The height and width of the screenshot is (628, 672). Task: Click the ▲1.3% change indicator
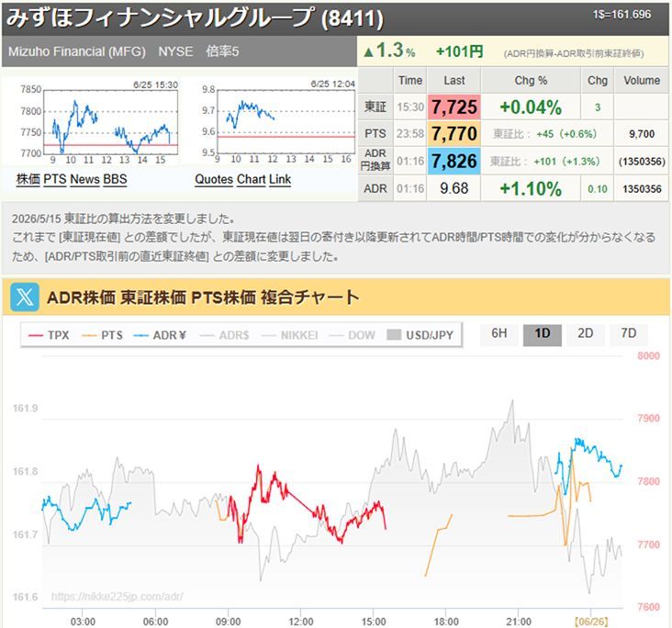click(389, 50)
